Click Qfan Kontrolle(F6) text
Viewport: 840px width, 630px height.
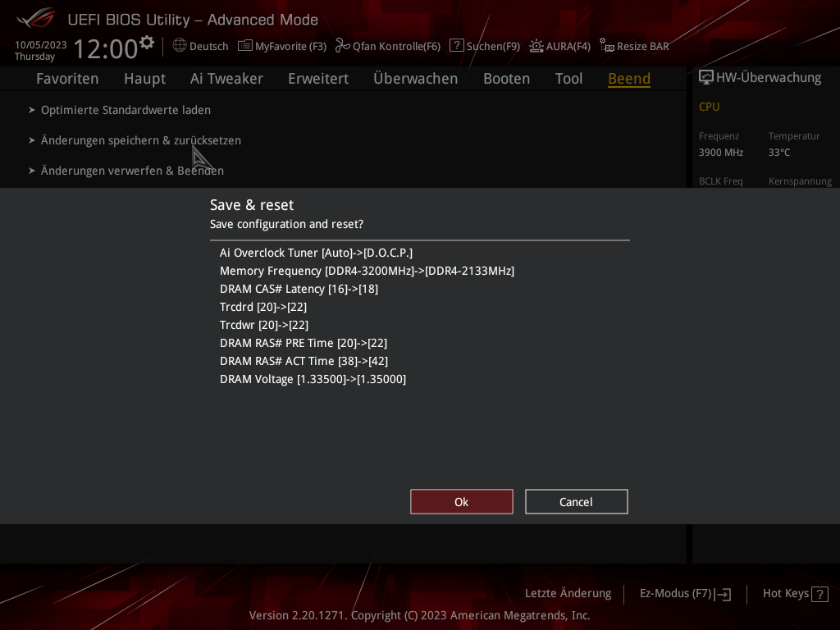396,47
